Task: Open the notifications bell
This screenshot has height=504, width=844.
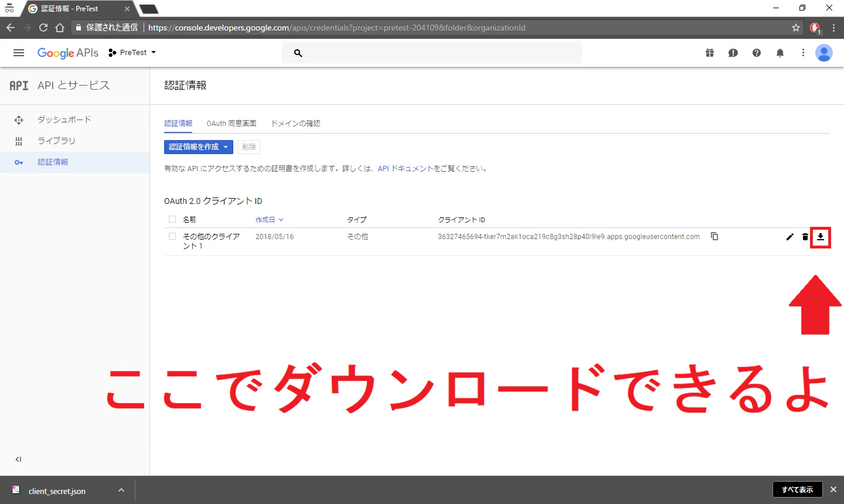Action: pos(780,53)
